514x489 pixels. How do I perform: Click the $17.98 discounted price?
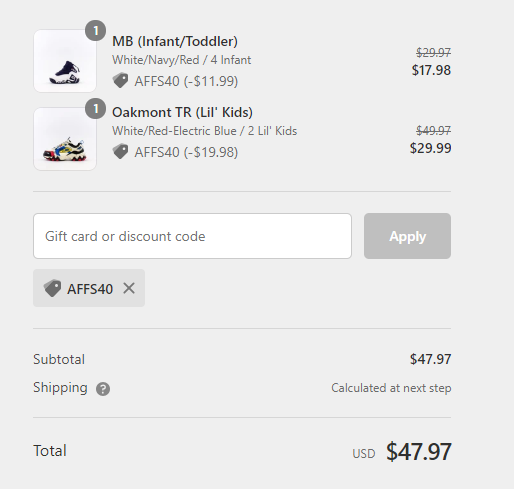pyautogui.click(x=431, y=70)
